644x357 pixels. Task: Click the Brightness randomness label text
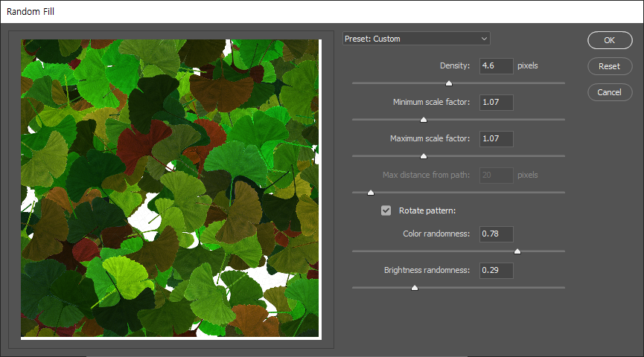[x=427, y=270]
